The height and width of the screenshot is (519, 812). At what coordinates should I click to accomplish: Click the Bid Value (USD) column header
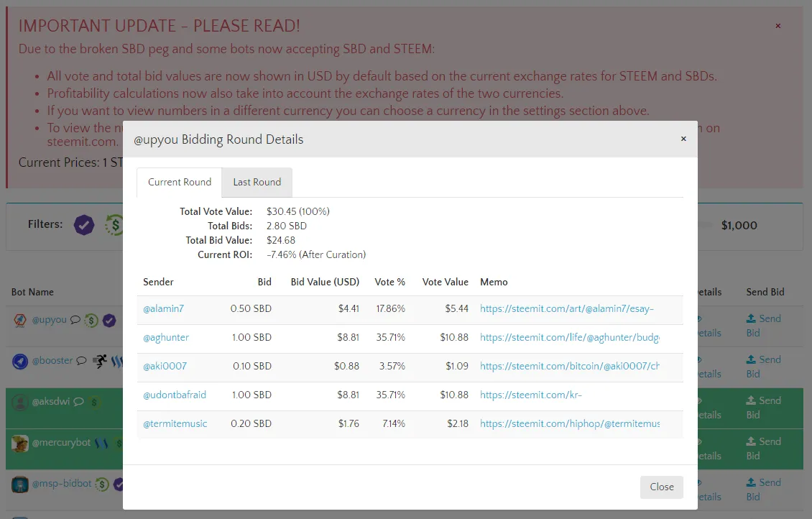[x=325, y=283]
